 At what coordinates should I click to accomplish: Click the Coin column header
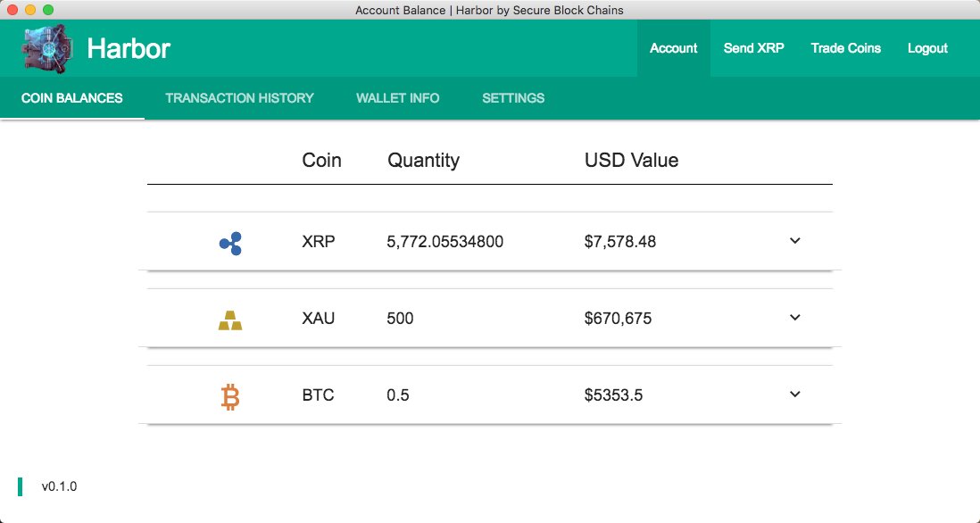pyautogui.click(x=321, y=160)
